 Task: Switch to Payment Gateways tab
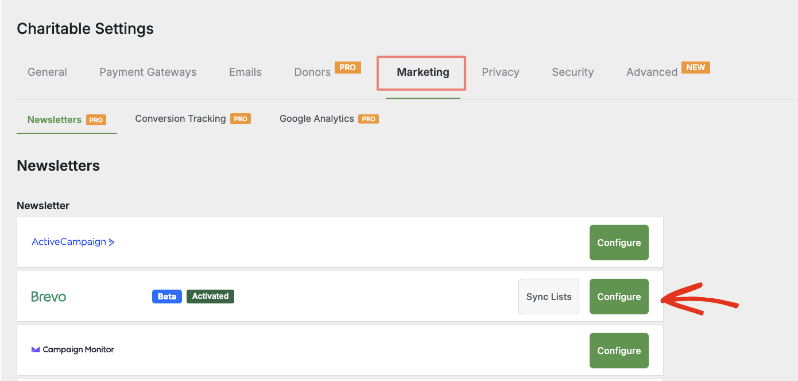click(148, 72)
